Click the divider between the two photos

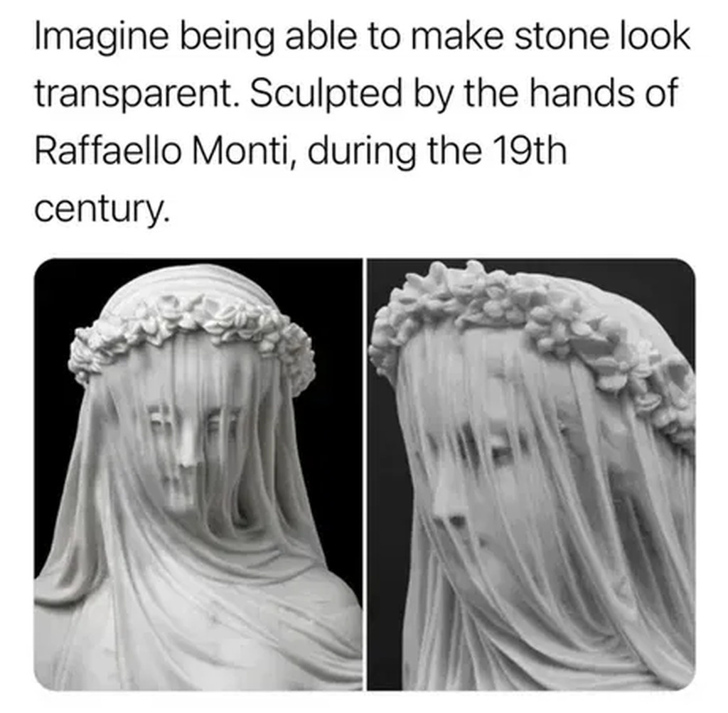coord(365,474)
